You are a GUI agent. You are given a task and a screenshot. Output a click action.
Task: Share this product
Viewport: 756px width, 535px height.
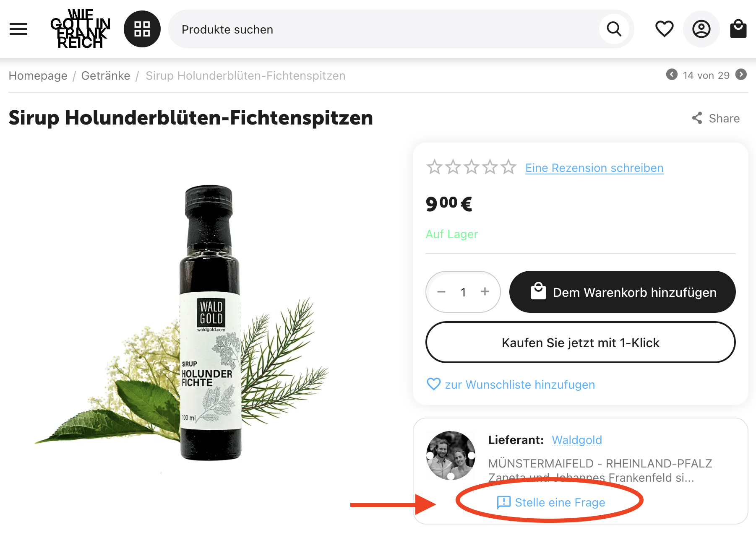pyautogui.click(x=716, y=118)
